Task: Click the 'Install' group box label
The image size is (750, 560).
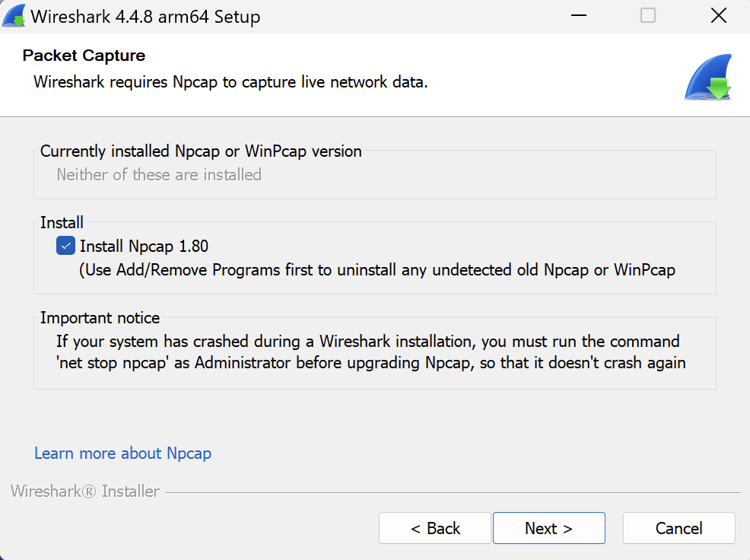Action: pos(62,223)
